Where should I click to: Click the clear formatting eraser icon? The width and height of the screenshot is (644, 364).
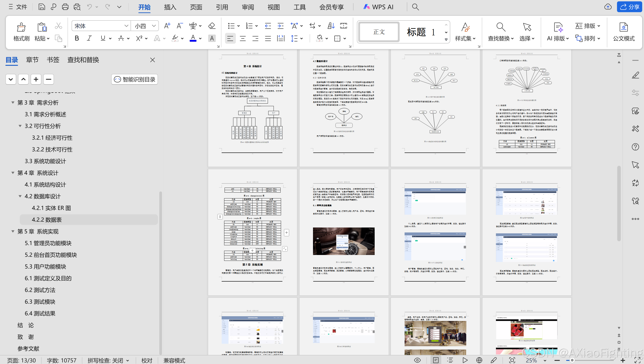click(x=212, y=26)
